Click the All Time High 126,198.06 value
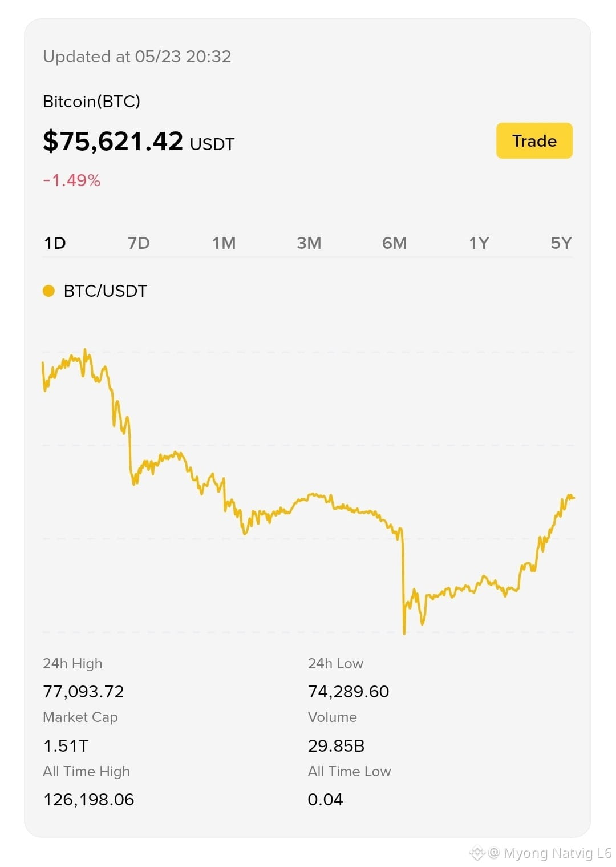The image size is (616, 867). tap(88, 800)
